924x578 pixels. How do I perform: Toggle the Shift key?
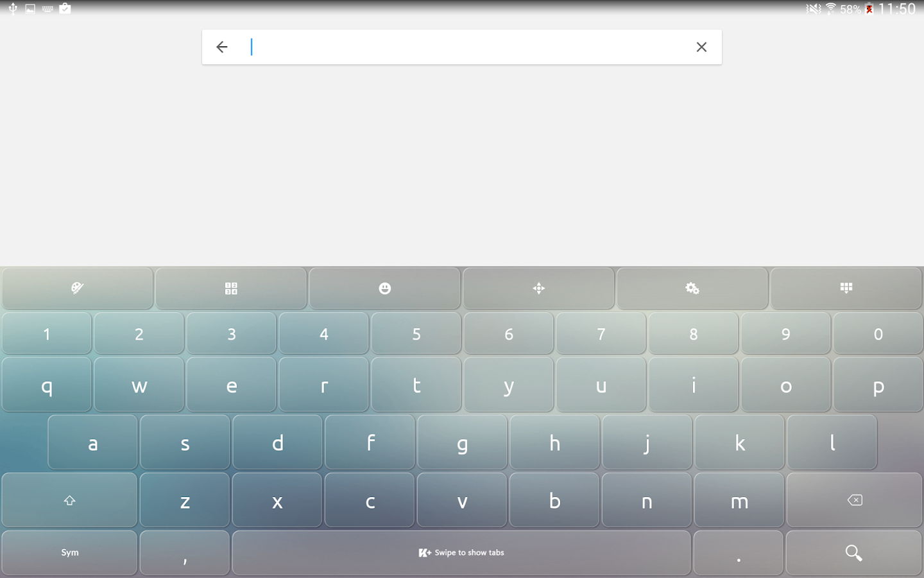click(69, 500)
